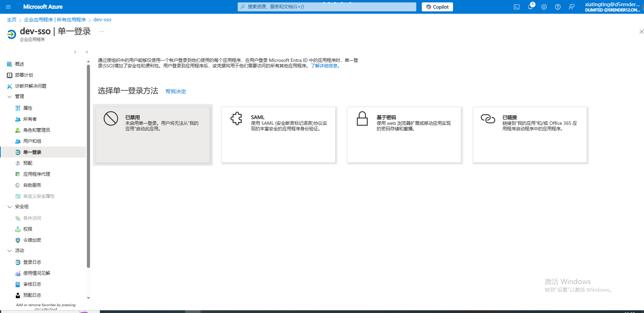This screenshot has width=644, height=313.
Task: Click the 所有者 owners icon
Action: pyautogui.click(x=18, y=119)
